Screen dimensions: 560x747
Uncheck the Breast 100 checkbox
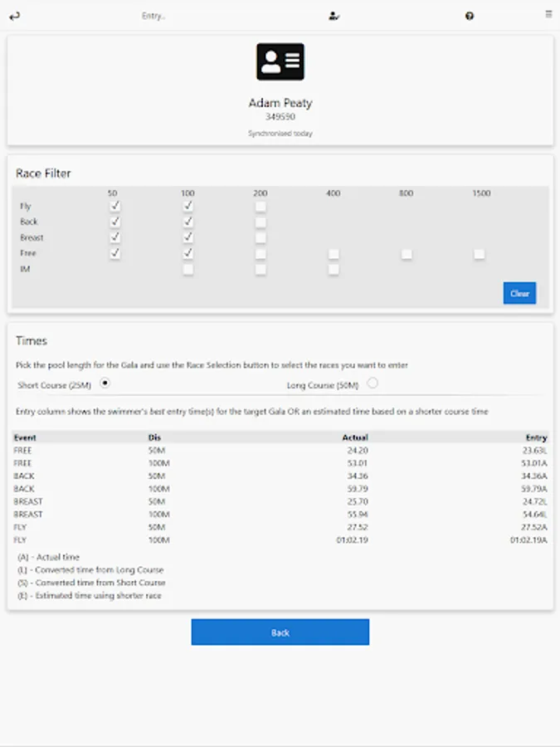point(188,237)
